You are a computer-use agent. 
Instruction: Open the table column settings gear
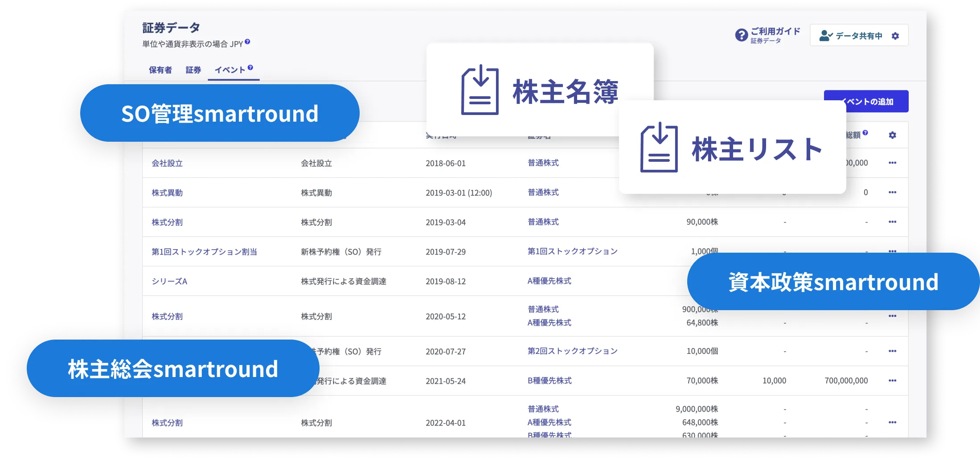892,135
